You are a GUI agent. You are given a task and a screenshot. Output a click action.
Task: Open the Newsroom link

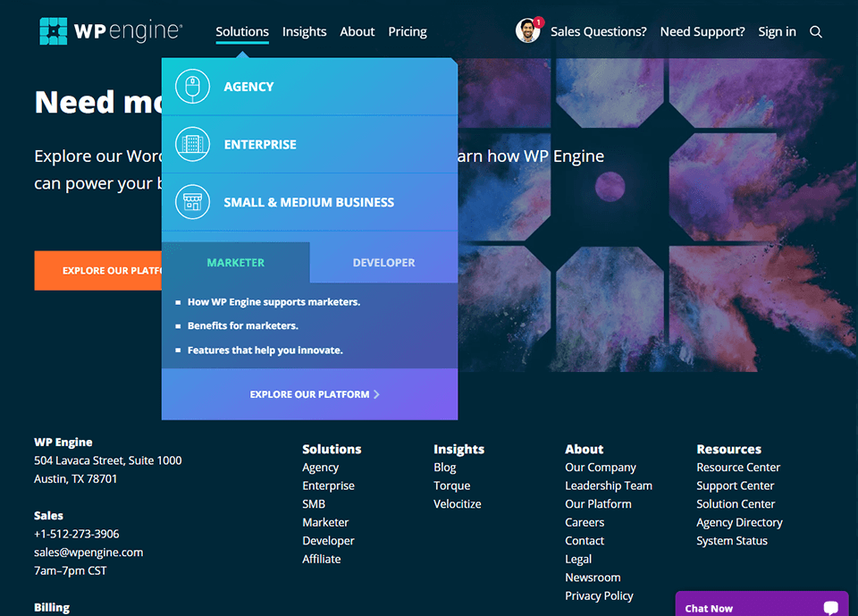(x=593, y=578)
